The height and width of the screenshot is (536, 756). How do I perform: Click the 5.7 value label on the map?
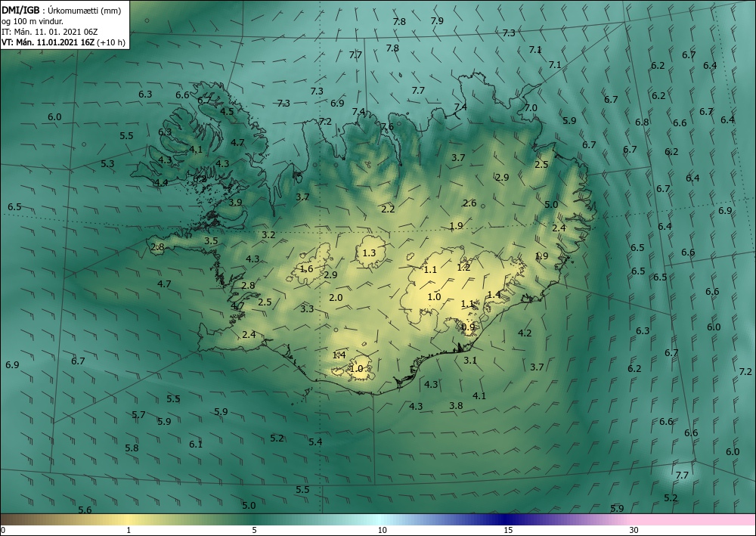click(138, 414)
